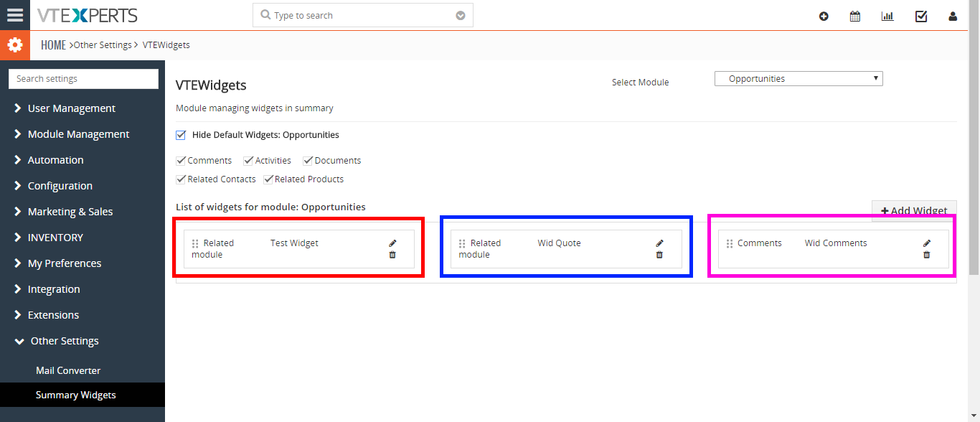
Task: Uncheck the Activities checkbox
Action: (x=248, y=160)
